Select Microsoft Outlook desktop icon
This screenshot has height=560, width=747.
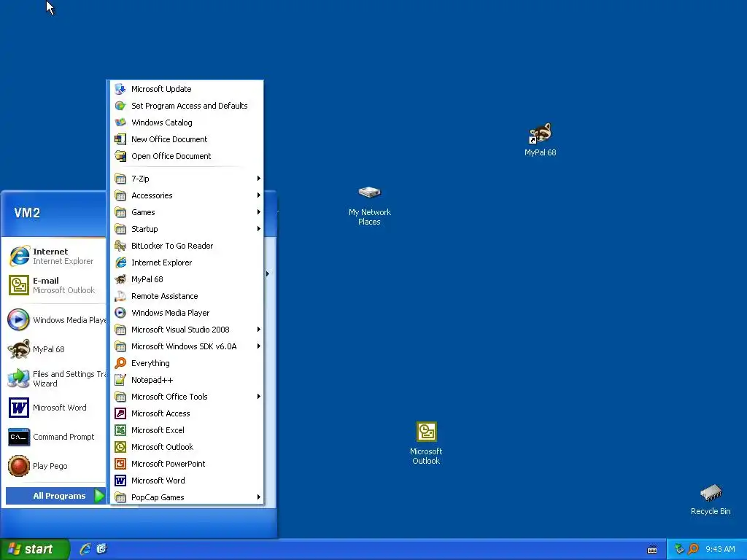[426, 443]
